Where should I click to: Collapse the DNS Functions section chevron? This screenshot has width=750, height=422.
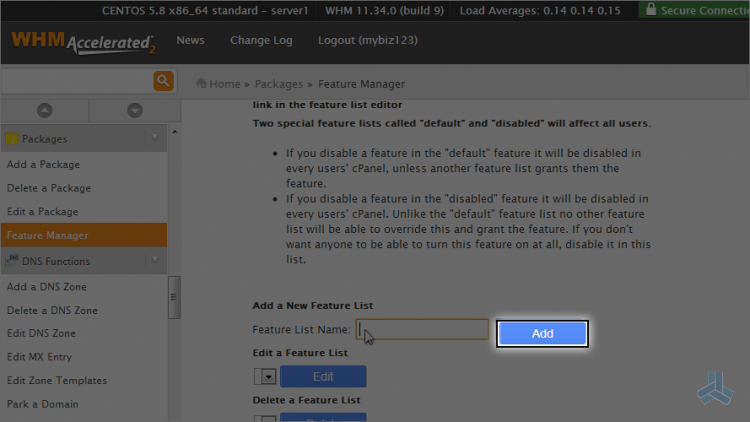pos(154,260)
